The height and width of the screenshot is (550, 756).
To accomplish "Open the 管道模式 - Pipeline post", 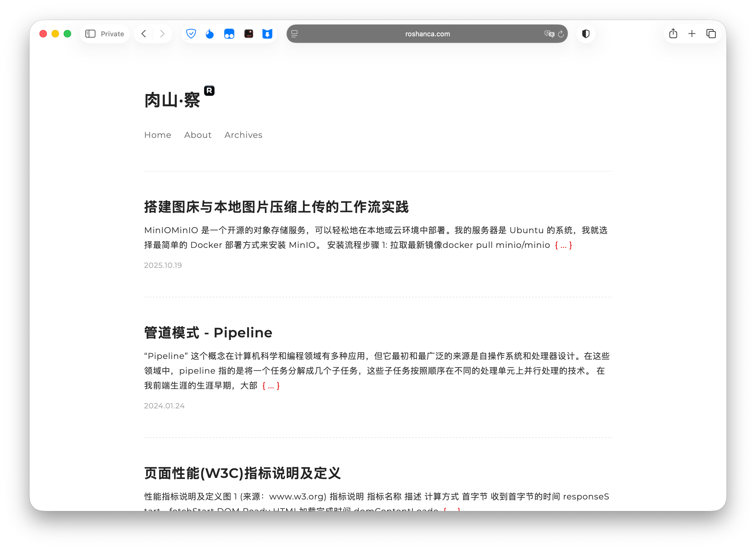I will 208,333.
